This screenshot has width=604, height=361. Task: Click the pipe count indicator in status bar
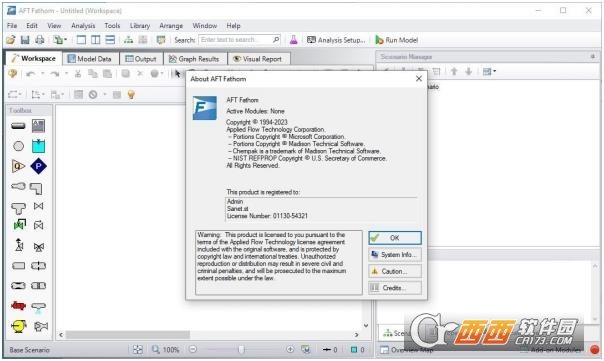pos(330,349)
